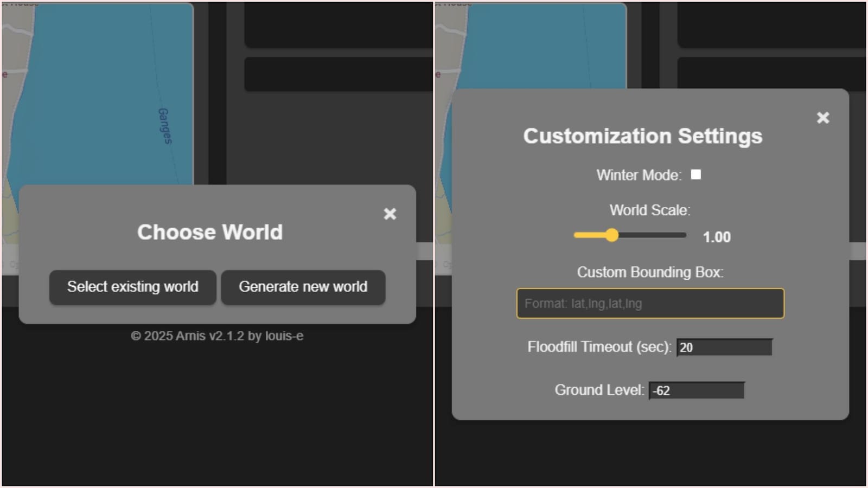Click the Customization Settings title

(642, 136)
